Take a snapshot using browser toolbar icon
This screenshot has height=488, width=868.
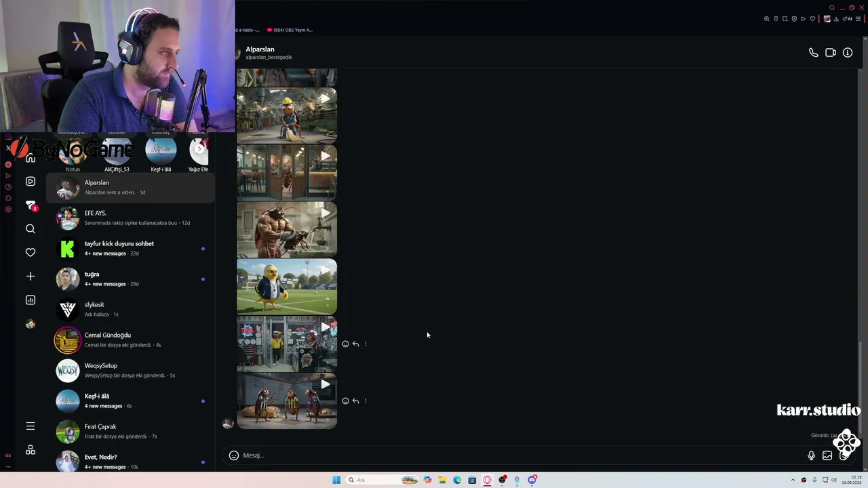785,19
